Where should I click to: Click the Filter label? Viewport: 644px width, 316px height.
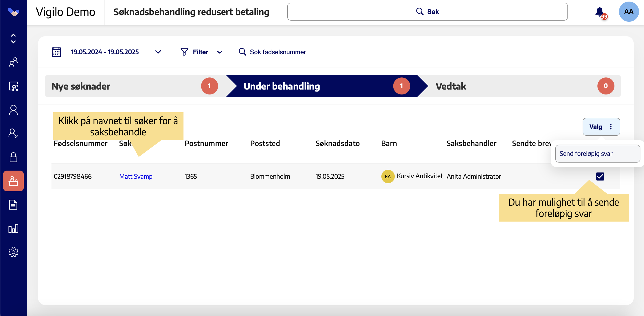(200, 52)
